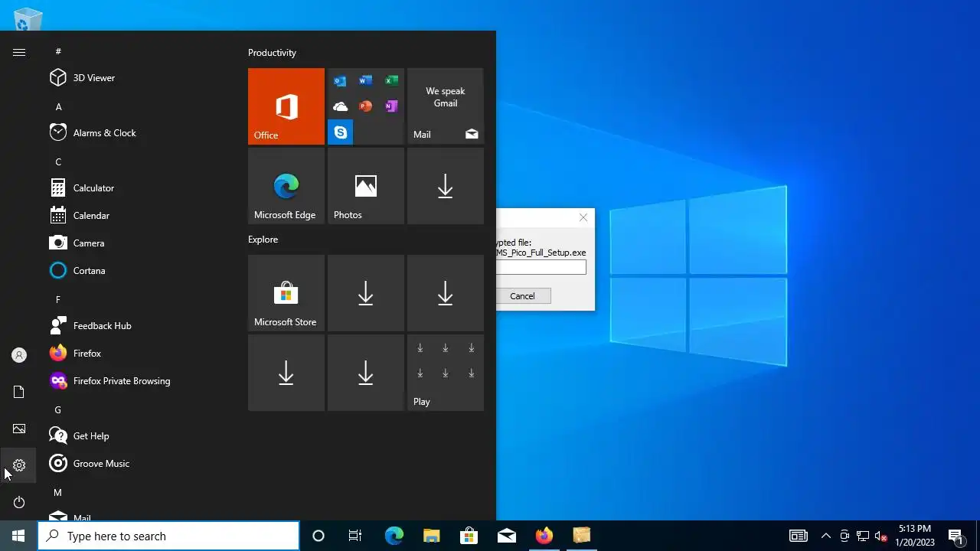Open the Mail tile
The width and height of the screenshot is (980, 551).
pyautogui.click(x=446, y=106)
